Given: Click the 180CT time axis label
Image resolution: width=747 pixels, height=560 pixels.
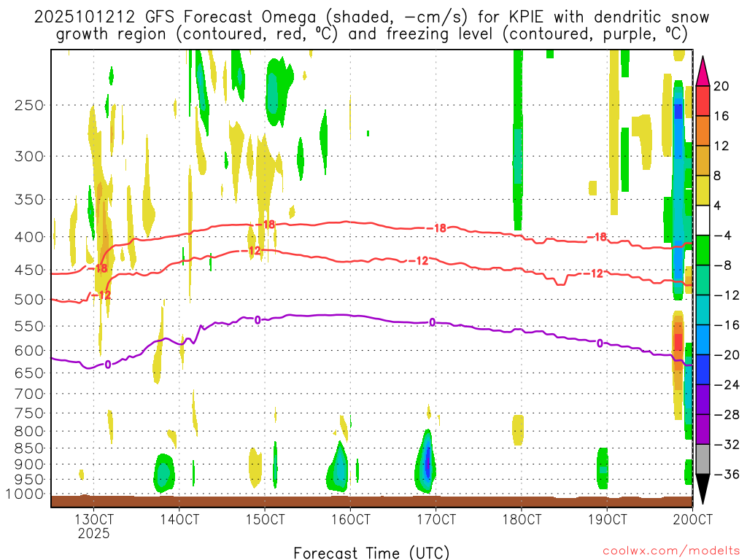Looking at the screenshot, I should point(522,519).
